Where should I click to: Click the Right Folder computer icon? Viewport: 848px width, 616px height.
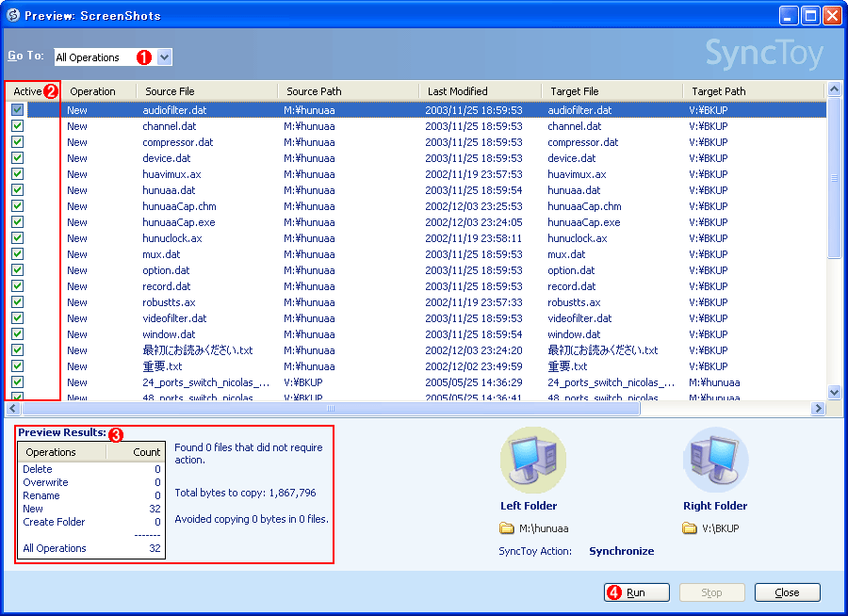pos(715,461)
